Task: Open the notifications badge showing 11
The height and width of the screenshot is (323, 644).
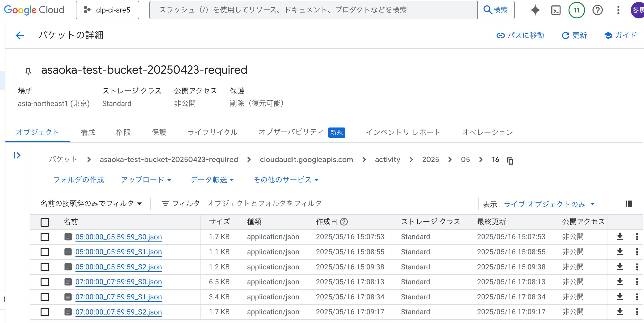Action: pyautogui.click(x=577, y=10)
